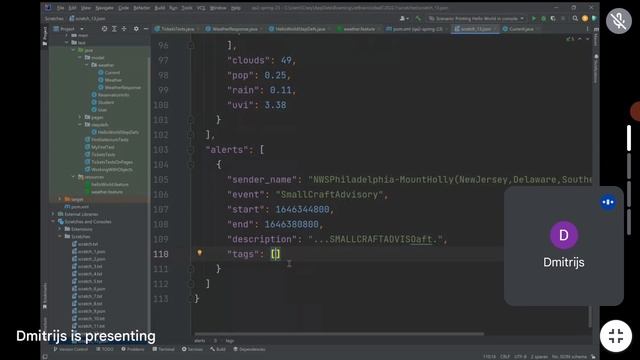Viewport: 640px width, 360px height.
Task: Open Terminal tool window
Action: pyautogui.click(x=163, y=349)
